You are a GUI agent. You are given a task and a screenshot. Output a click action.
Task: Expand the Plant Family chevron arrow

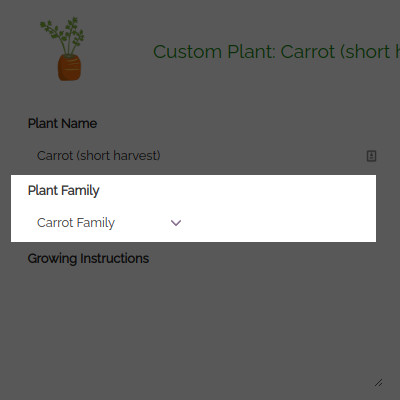tap(176, 223)
